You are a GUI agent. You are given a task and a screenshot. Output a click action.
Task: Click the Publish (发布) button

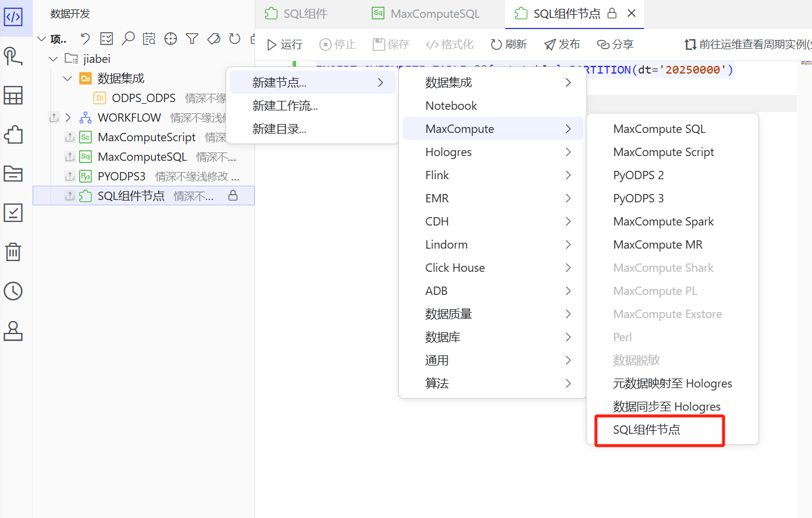tap(562, 45)
